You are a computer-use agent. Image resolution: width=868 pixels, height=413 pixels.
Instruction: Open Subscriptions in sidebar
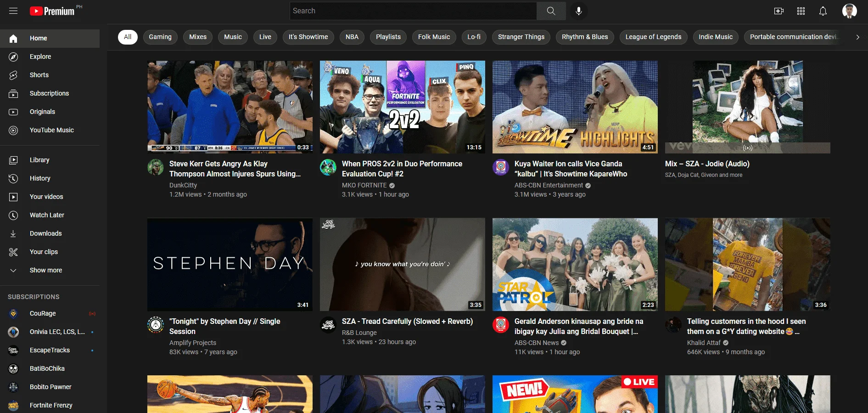50,94
